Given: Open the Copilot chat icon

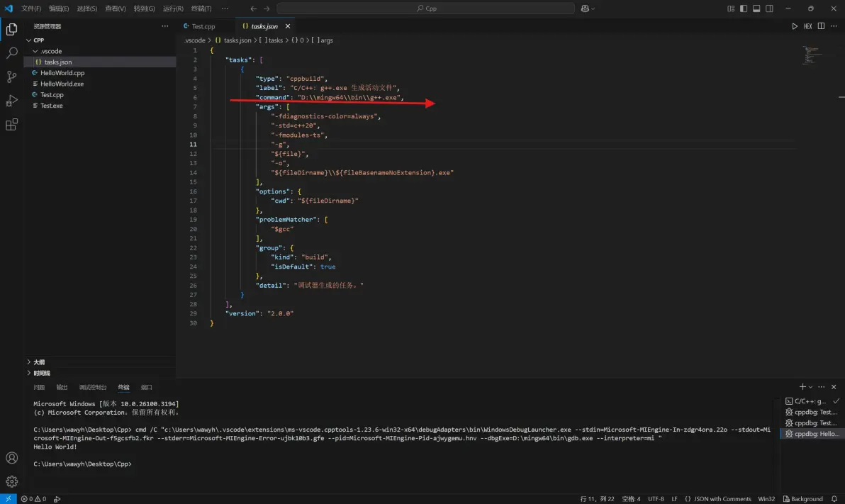Looking at the screenshot, I should click(x=585, y=9).
